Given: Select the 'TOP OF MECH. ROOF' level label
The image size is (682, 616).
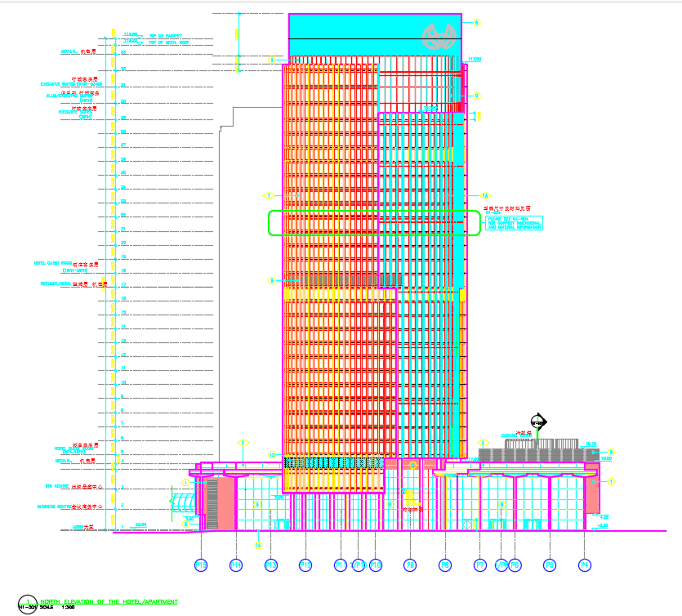Looking at the screenshot, I should 169,42.
